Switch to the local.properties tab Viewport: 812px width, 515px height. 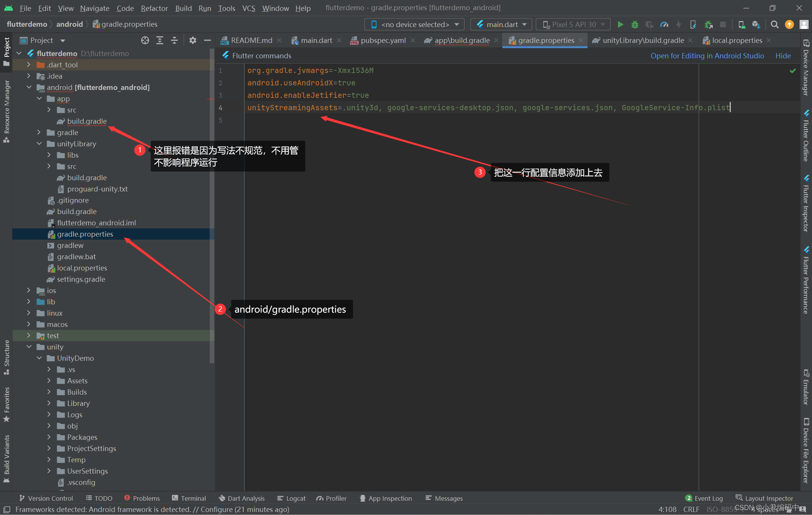click(737, 40)
